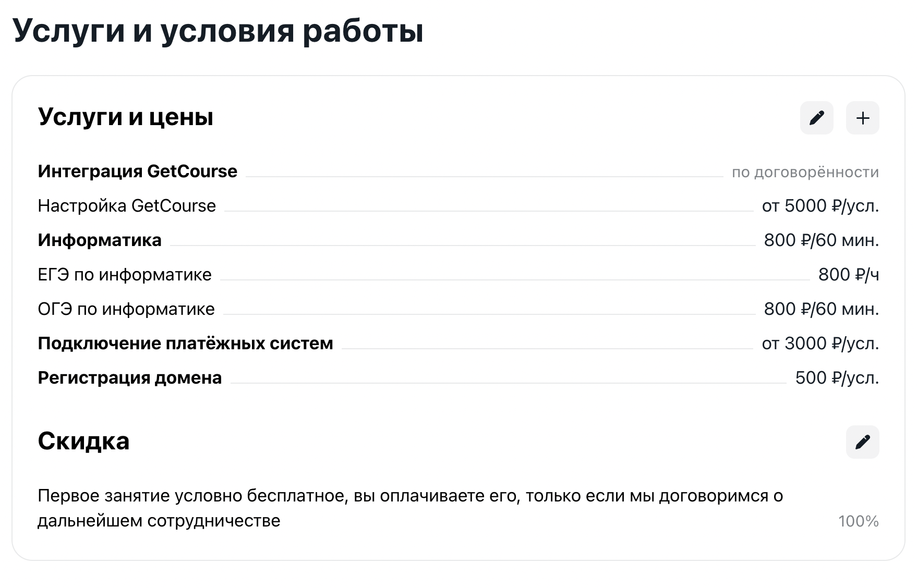917x588 pixels.
Task: Click the Услуги и цены section heading
Action: pyautogui.click(x=126, y=117)
